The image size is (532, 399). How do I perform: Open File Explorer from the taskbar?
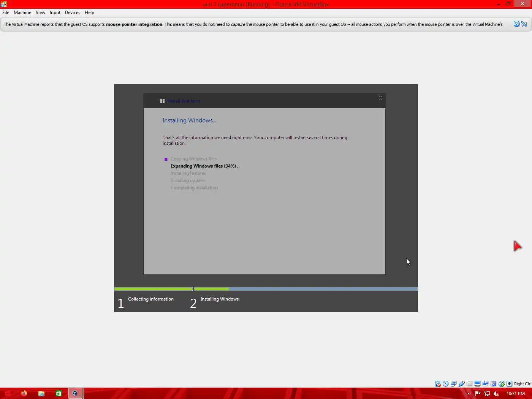coord(41,393)
